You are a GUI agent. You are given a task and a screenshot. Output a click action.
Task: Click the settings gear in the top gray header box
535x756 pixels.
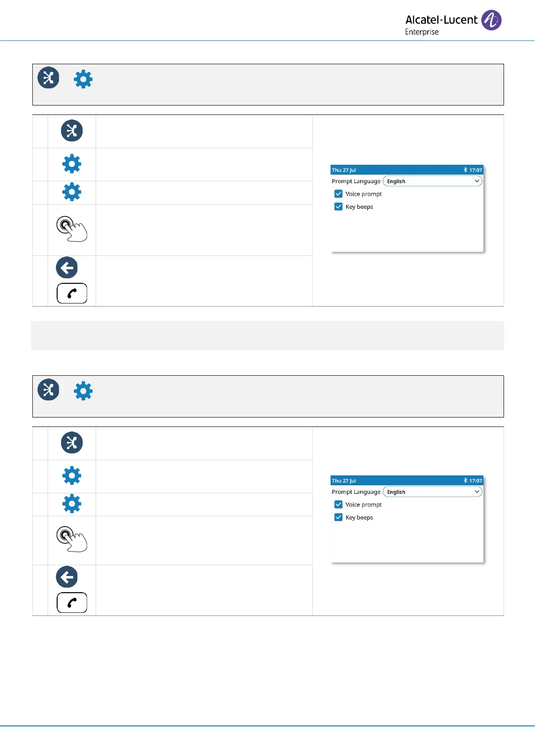(83, 79)
